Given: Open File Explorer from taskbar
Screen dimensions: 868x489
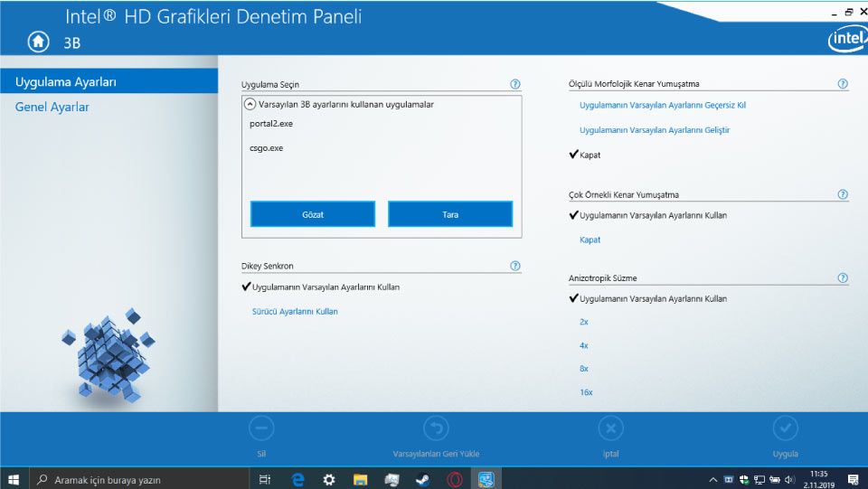Looking at the screenshot, I should [x=361, y=480].
